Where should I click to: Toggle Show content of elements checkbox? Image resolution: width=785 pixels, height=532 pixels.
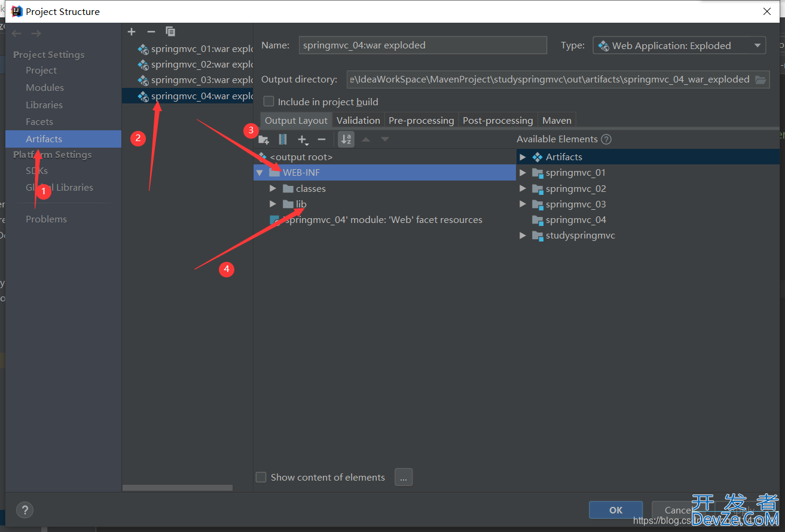[261, 477]
